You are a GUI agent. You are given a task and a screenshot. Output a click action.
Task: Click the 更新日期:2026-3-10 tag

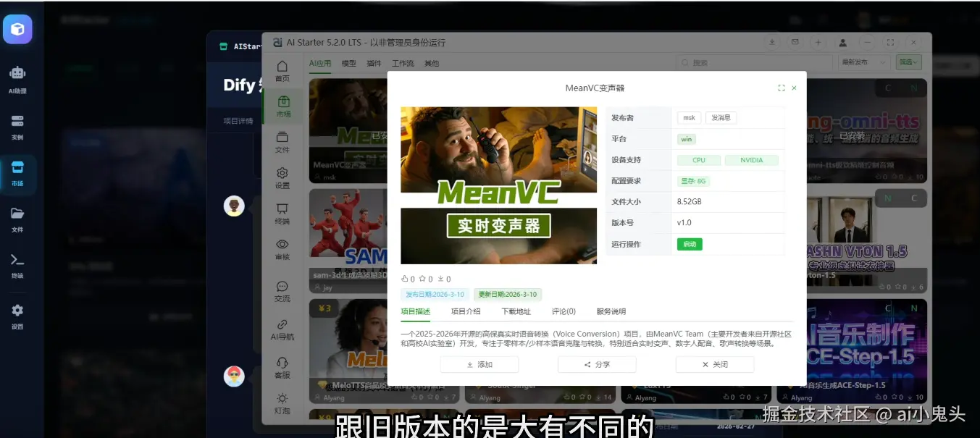[x=508, y=295]
